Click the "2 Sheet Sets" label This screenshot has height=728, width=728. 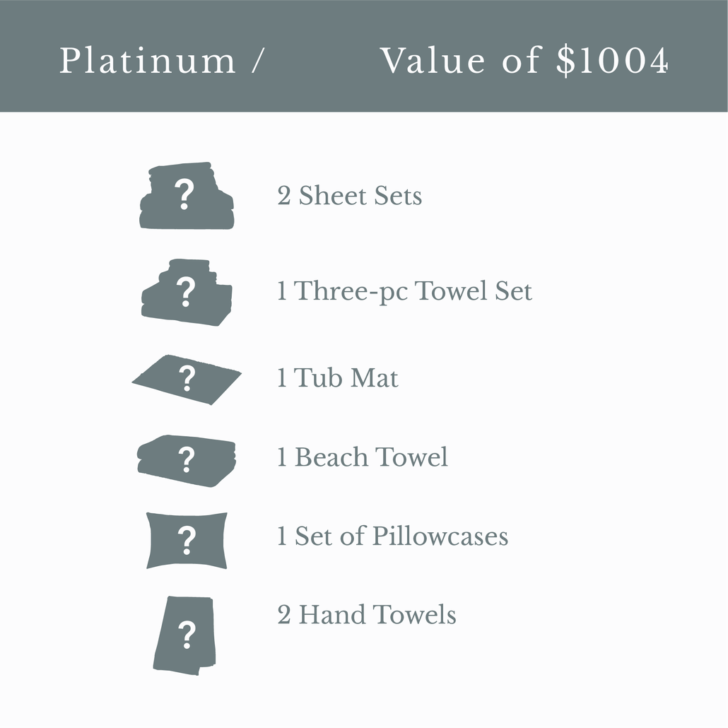pos(349,196)
